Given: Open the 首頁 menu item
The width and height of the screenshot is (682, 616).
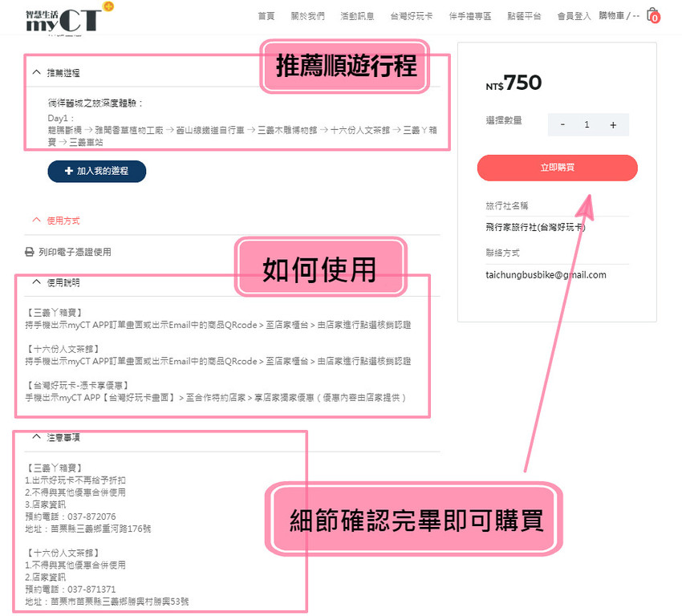Looking at the screenshot, I should 266,14.
